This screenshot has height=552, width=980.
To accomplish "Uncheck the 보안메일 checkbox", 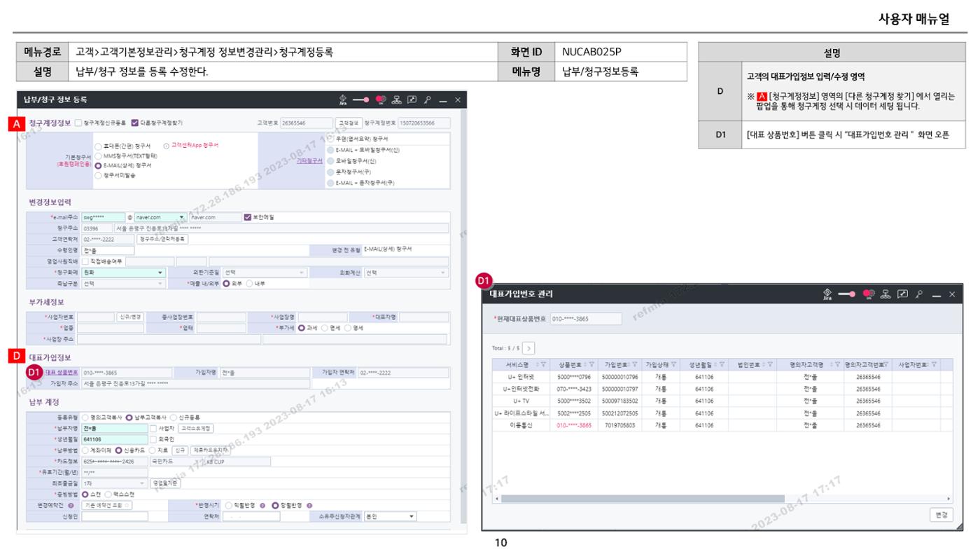I will (x=247, y=217).
